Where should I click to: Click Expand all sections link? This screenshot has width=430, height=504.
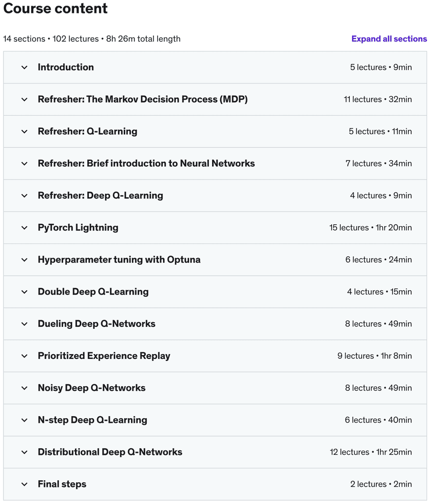pos(389,39)
